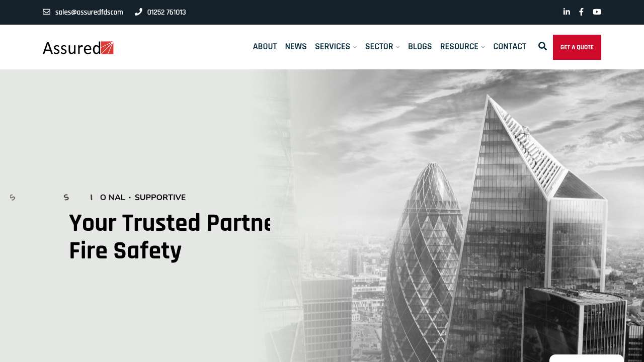Click the phone handset icon
This screenshot has height=362, width=644.
[x=138, y=12]
